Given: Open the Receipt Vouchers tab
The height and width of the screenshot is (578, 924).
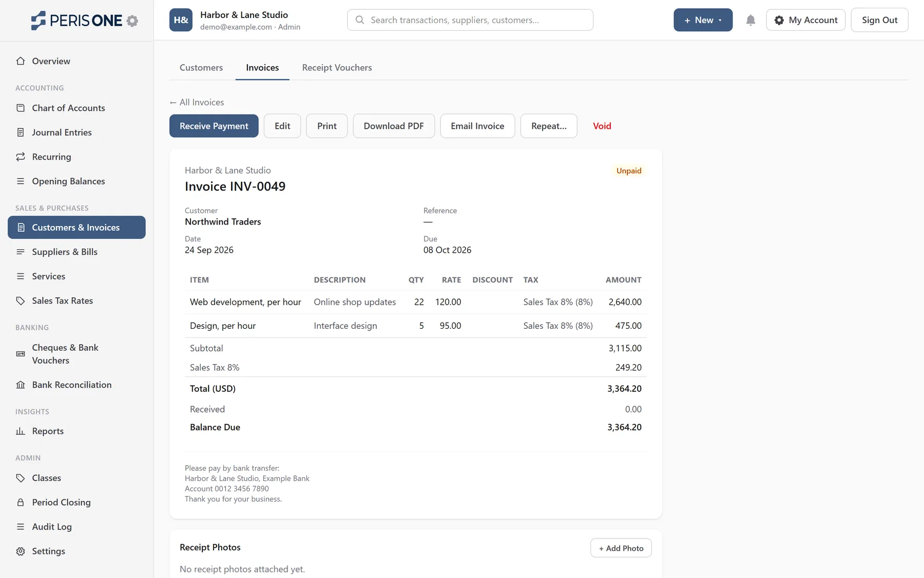Looking at the screenshot, I should coord(337,68).
